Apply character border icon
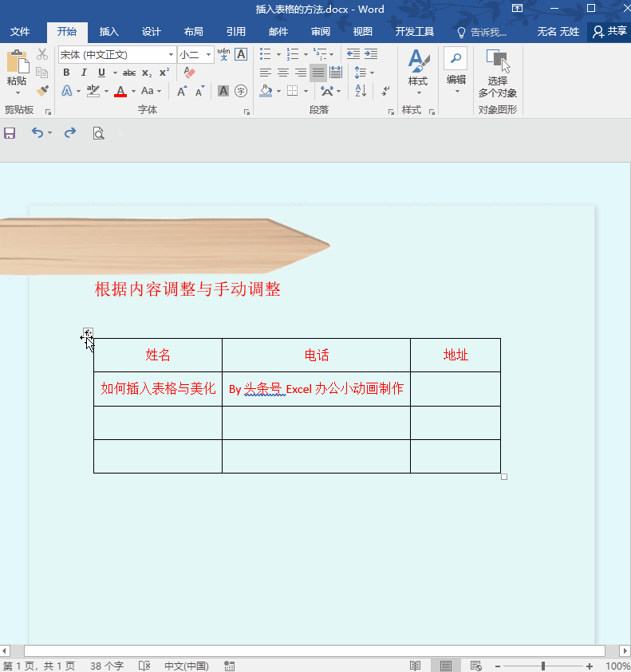Image resolution: width=631 pixels, height=672 pixels. 241,54
